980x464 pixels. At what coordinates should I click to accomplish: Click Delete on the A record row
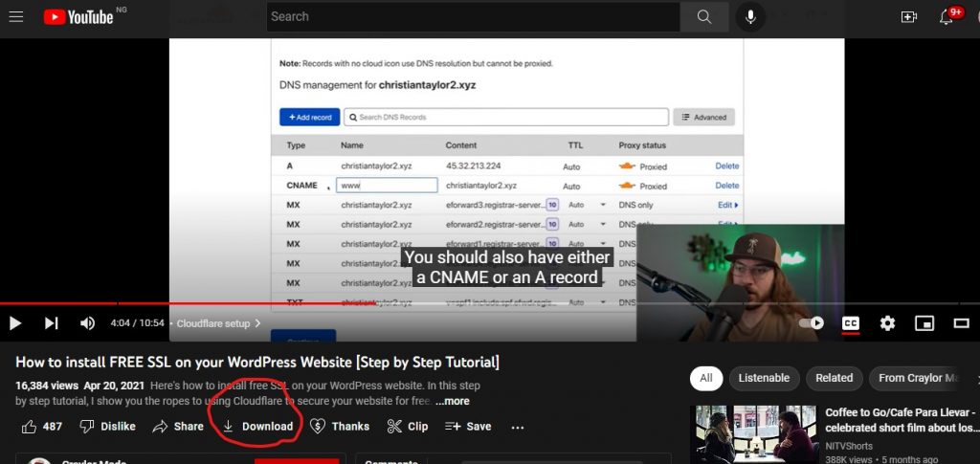(x=727, y=166)
